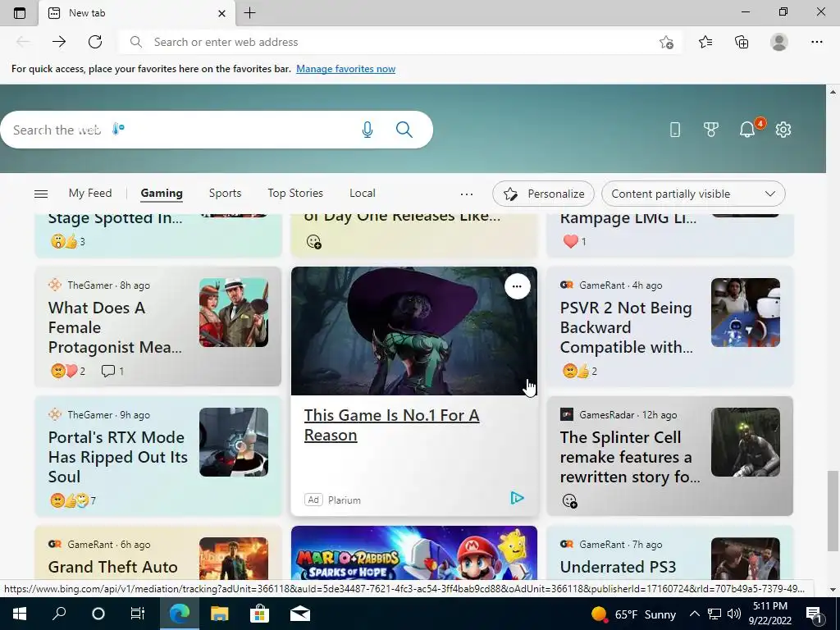Screen dimensions: 840x630
Task: Switch to the My Feed tab
Action: (x=90, y=193)
